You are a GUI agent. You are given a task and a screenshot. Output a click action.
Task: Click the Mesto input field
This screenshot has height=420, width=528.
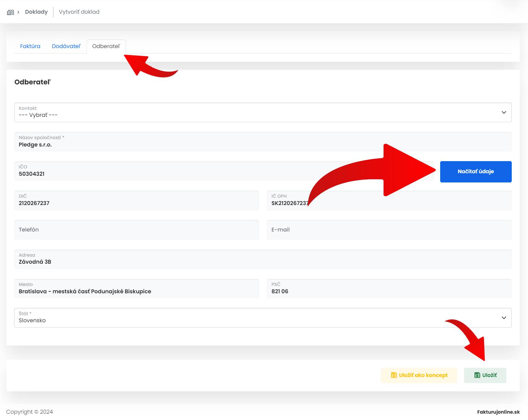point(136,289)
